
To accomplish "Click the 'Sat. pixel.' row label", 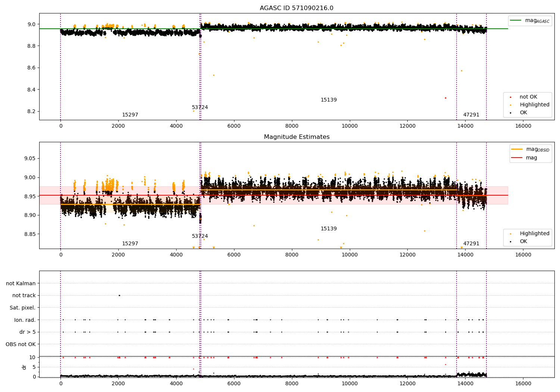I will [22, 308].
